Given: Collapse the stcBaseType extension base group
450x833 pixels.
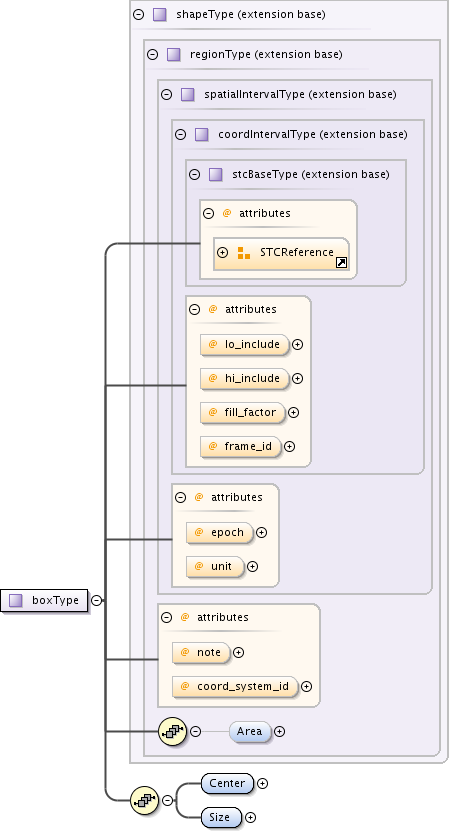Looking at the screenshot, I should pos(194,174).
